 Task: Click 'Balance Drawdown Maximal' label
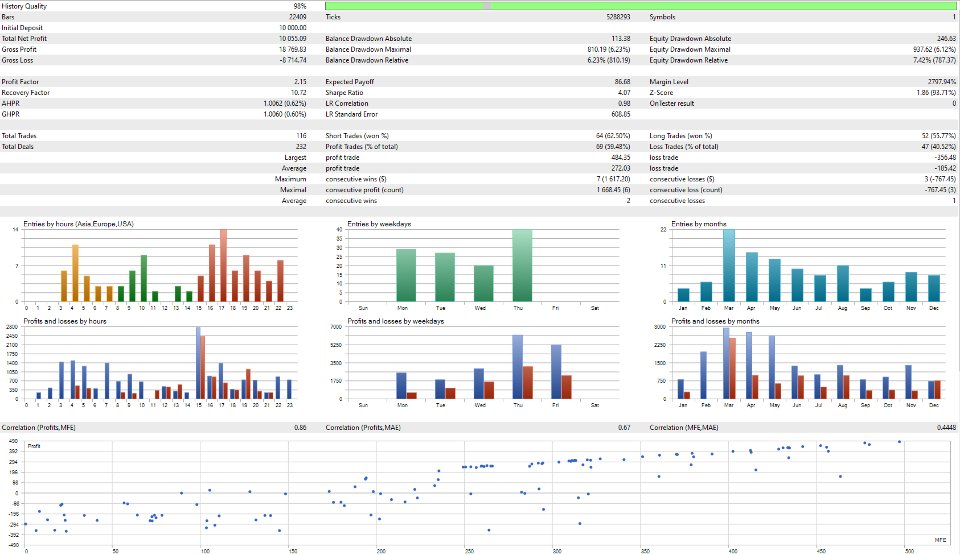tap(368, 50)
